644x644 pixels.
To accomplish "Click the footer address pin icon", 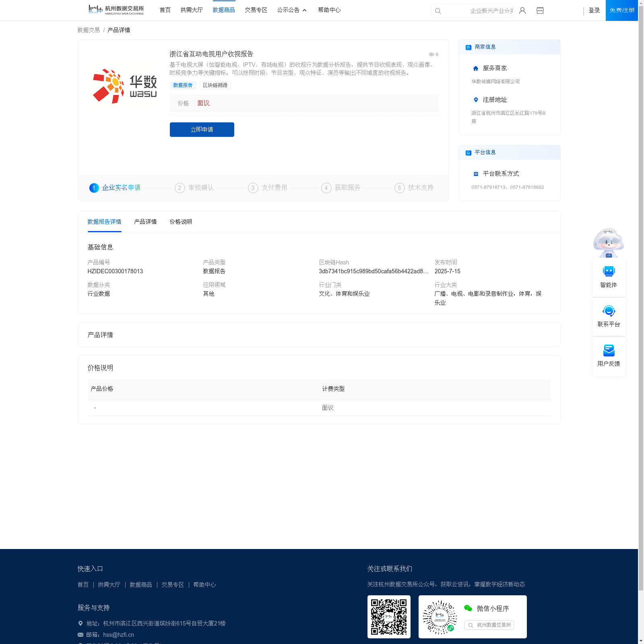I will click(x=80, y=623).
